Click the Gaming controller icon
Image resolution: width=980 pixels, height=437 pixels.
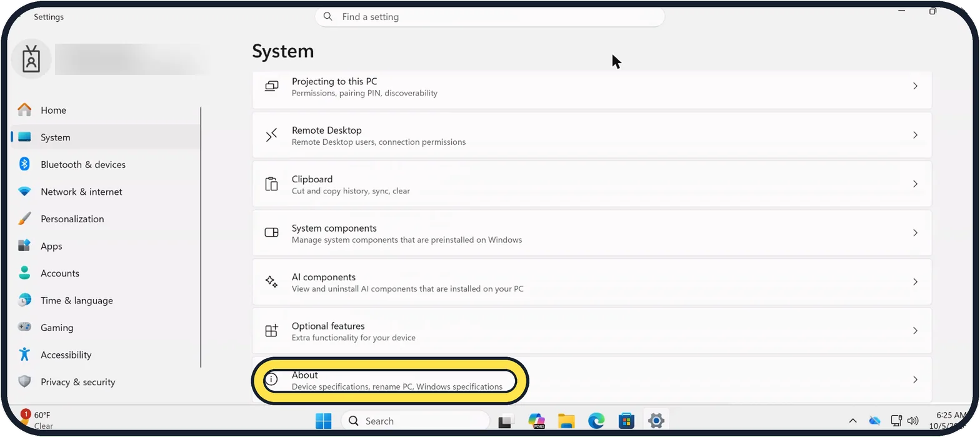click(24, 327)
